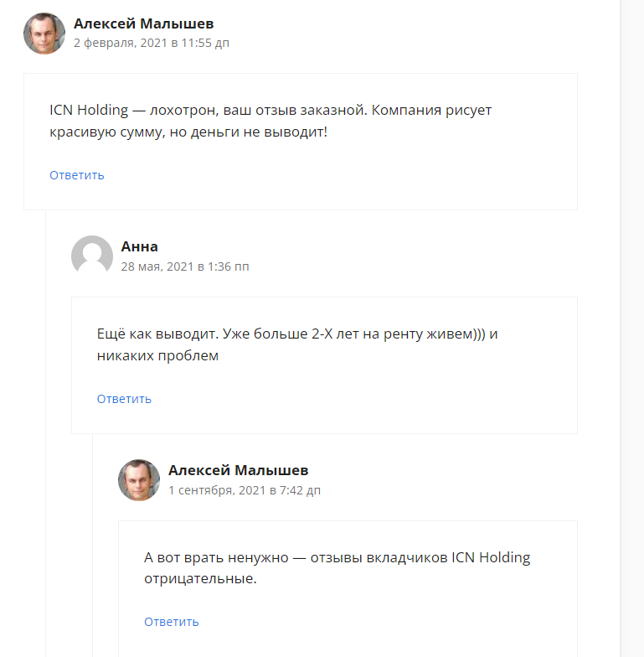
Task: Open author name on the 1 сентября reply
Action: point(238,470)
